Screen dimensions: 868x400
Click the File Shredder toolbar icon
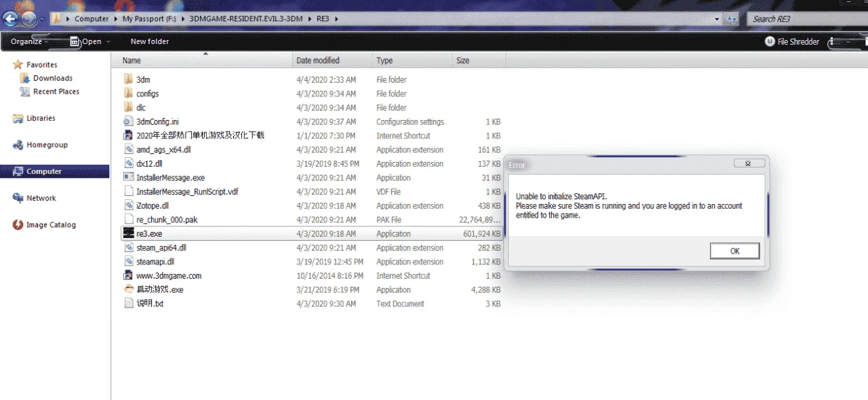pos(770,41)
